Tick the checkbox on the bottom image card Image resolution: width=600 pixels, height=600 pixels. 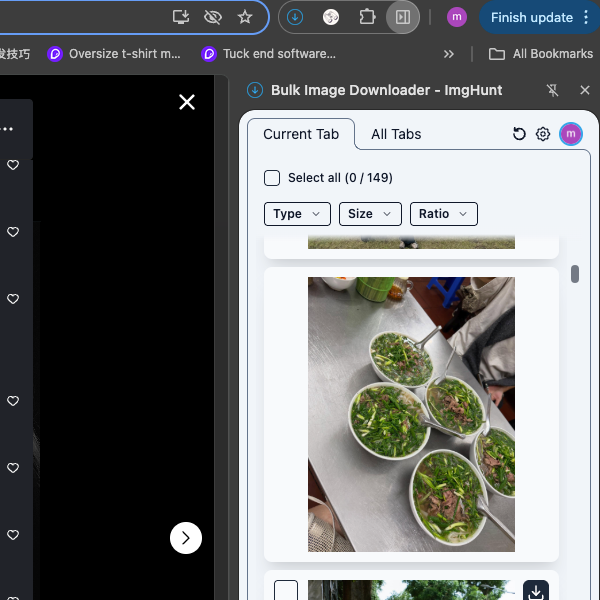[x=286, y=591]
